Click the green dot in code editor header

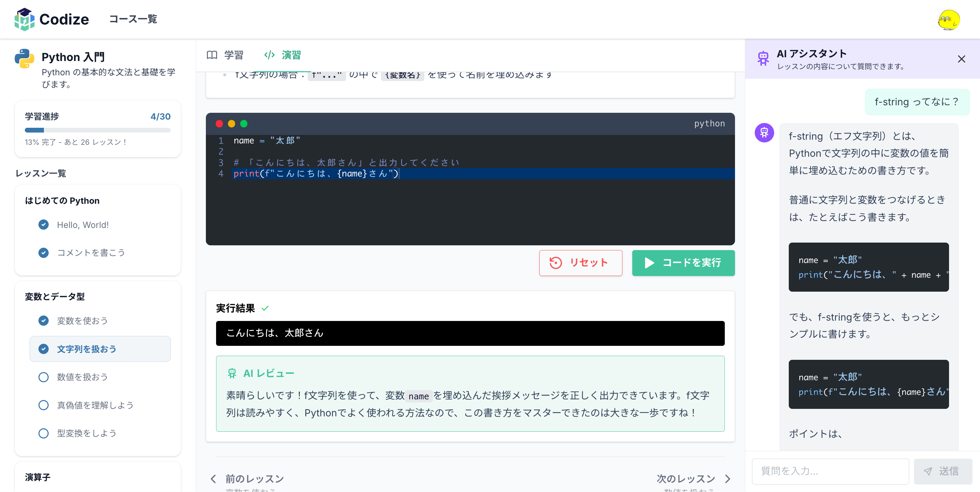[244, 124]
